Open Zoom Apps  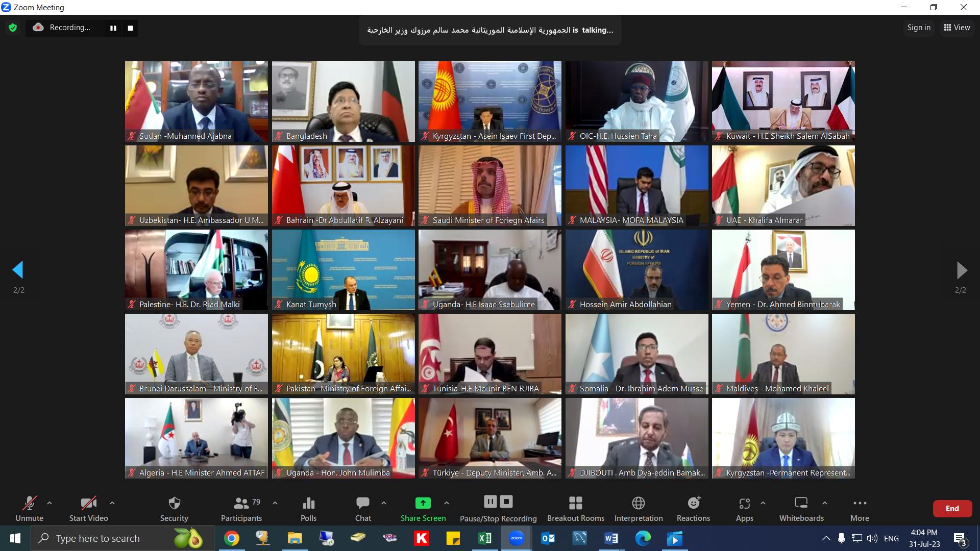click(745, 508)
